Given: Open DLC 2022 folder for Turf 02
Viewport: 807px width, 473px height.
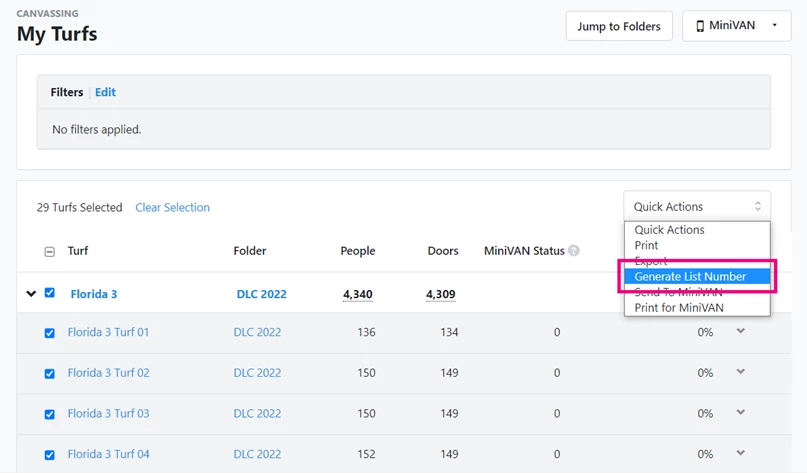Looking at the screenshot, I should (x=257, y=373).
